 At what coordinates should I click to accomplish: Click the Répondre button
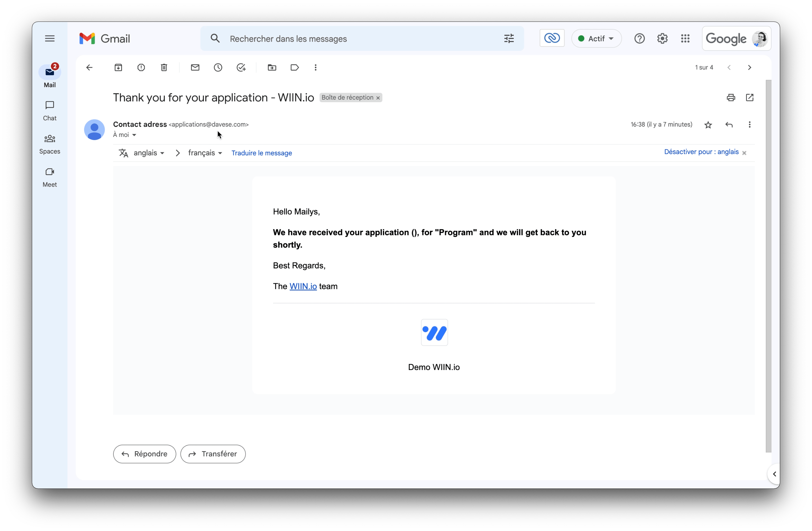pos(145,454)
